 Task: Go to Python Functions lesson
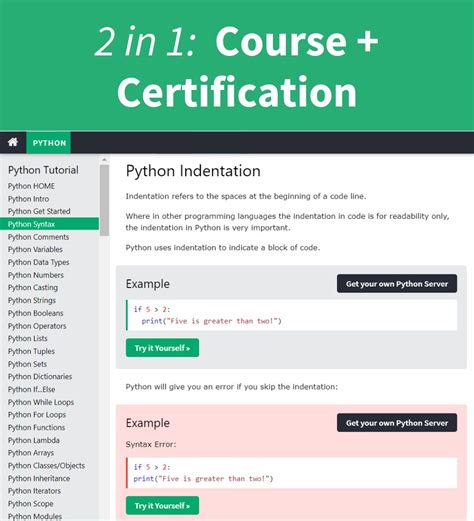coord(36,427)
